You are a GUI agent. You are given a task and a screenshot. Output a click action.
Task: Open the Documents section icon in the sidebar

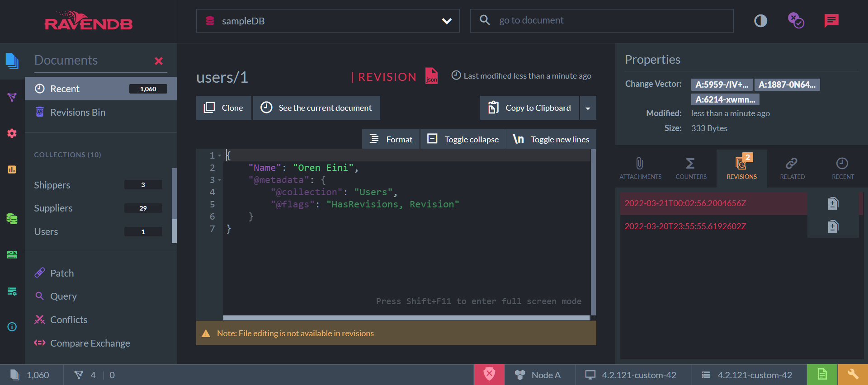tap(12, 61)
